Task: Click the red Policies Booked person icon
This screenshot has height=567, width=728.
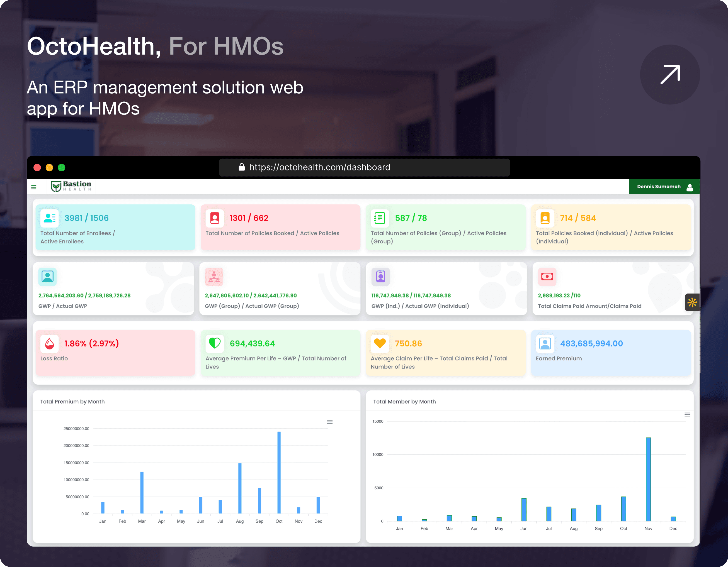Action: click(x=214, y=218)
